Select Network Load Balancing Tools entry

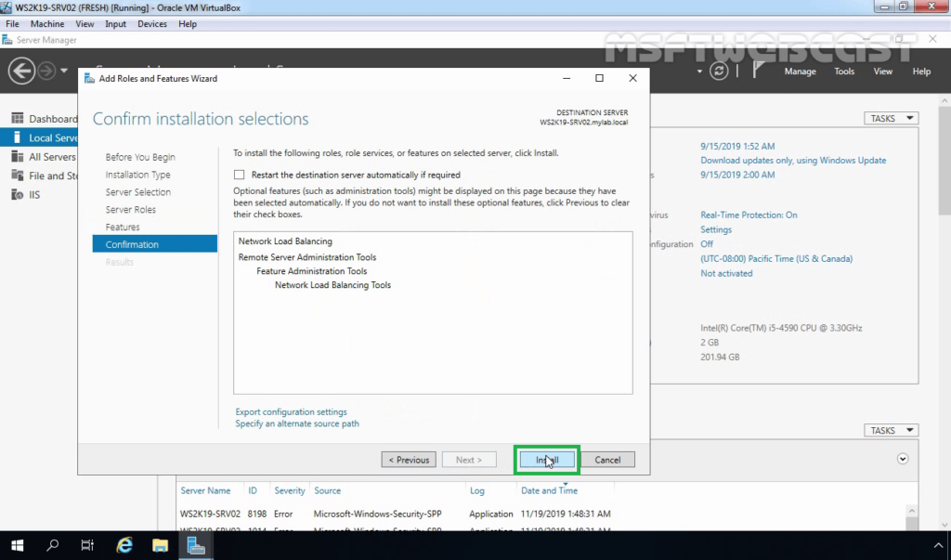(333, 285)
